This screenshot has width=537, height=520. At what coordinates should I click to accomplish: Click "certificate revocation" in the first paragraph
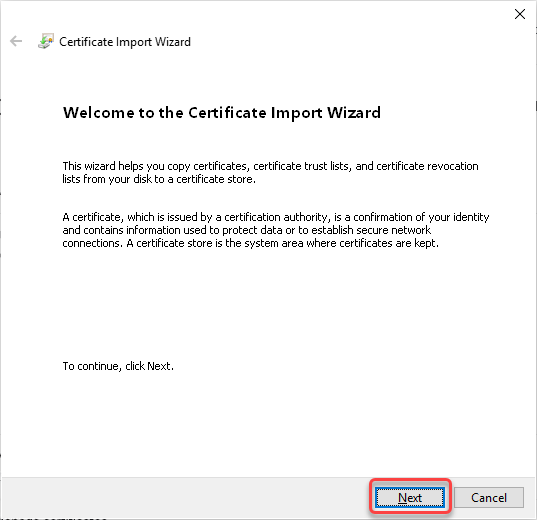427,166
